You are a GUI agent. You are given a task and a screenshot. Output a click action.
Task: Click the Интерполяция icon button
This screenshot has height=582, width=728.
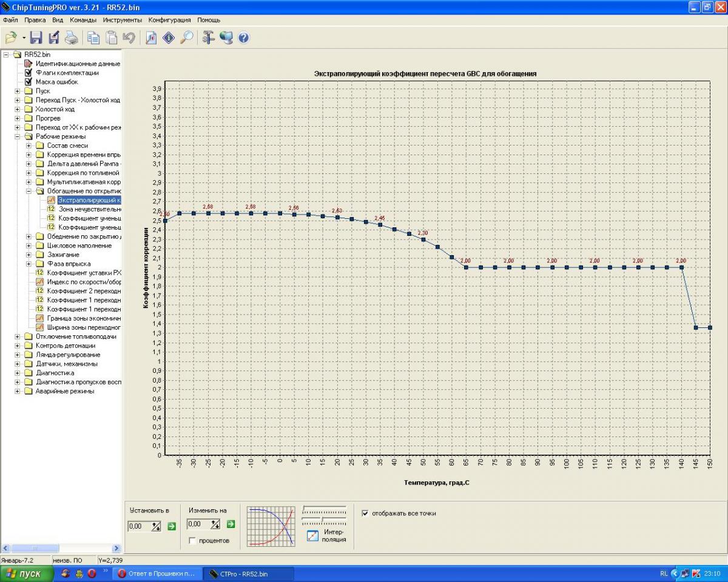[x=312, y=535]
